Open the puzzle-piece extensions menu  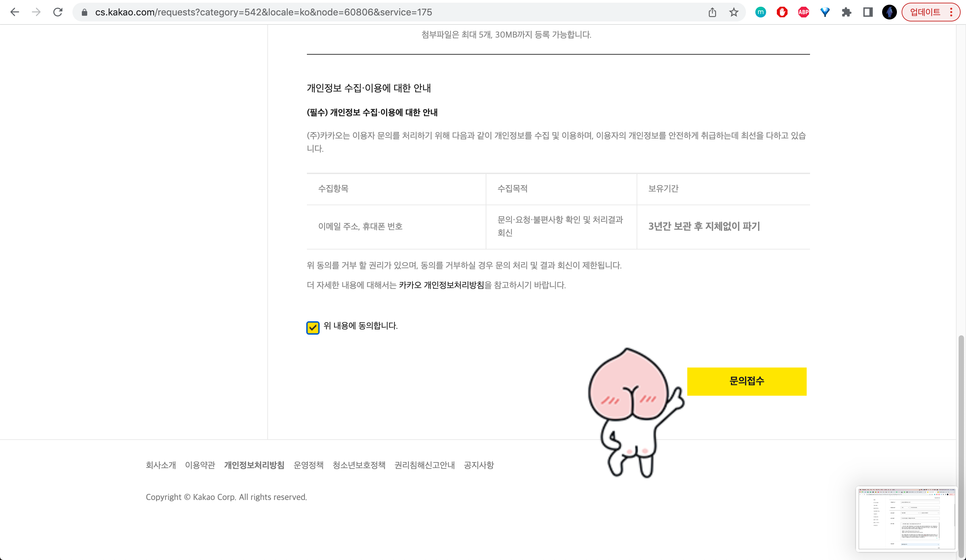[x=846, y=12]
